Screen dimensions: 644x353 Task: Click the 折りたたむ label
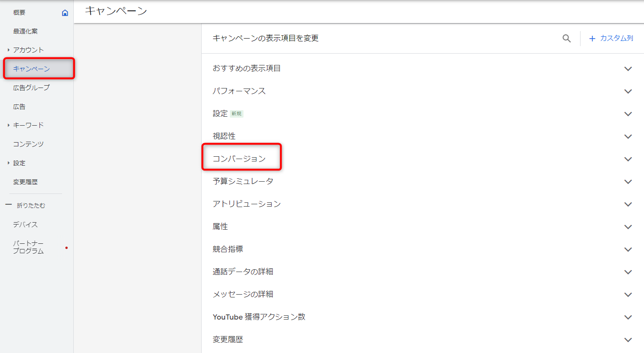[31, 206]
